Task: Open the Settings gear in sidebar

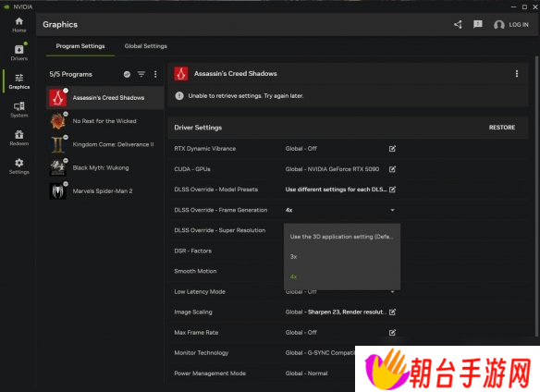Action: click(18, 166)
